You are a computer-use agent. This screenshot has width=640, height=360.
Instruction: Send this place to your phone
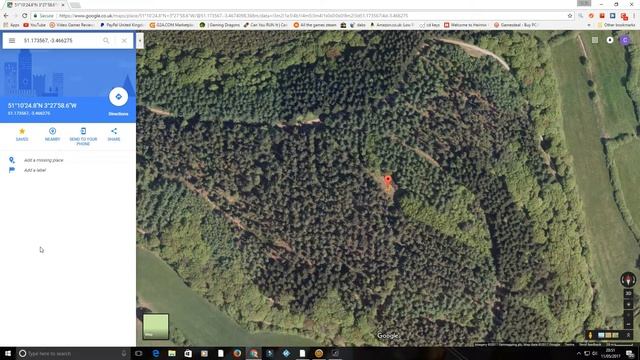click(83, 136)
